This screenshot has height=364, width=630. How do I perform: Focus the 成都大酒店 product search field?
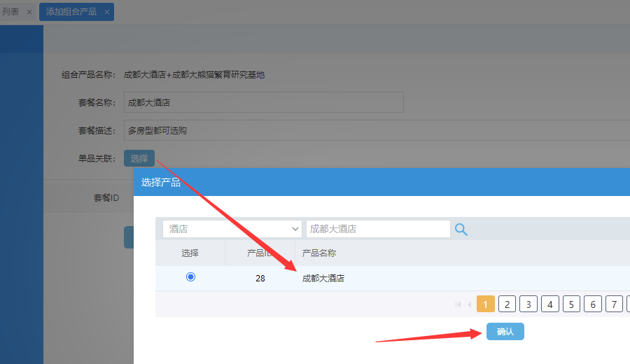377,229
